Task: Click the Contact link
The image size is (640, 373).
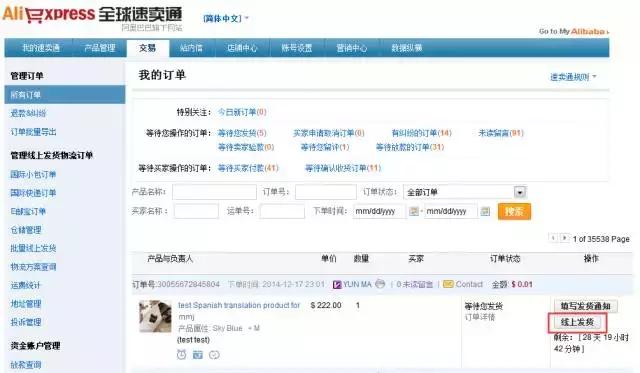Action: pyautogui.click(x=469, y=284)
